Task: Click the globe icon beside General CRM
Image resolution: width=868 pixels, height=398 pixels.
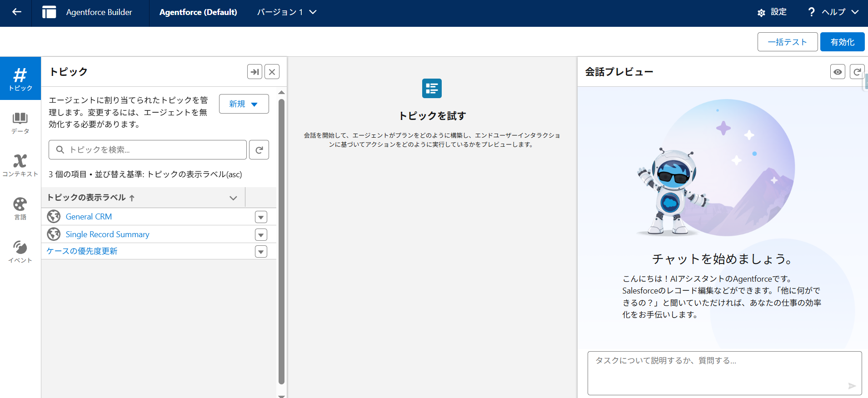Action: [x=54, y=216]
